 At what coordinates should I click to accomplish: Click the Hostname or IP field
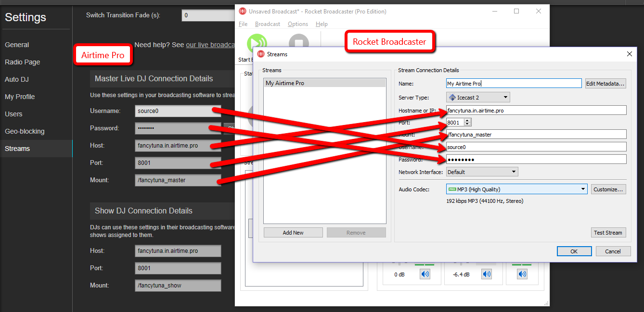click(x=536, y=110)
